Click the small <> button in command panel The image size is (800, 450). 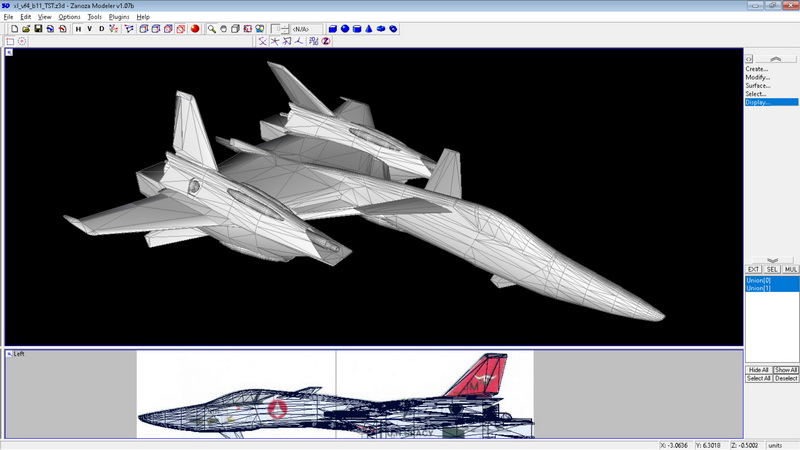(749, 59)
